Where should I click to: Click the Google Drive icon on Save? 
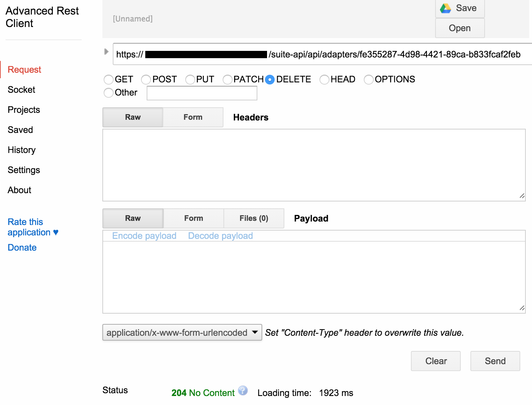click(x=445, y=8)
